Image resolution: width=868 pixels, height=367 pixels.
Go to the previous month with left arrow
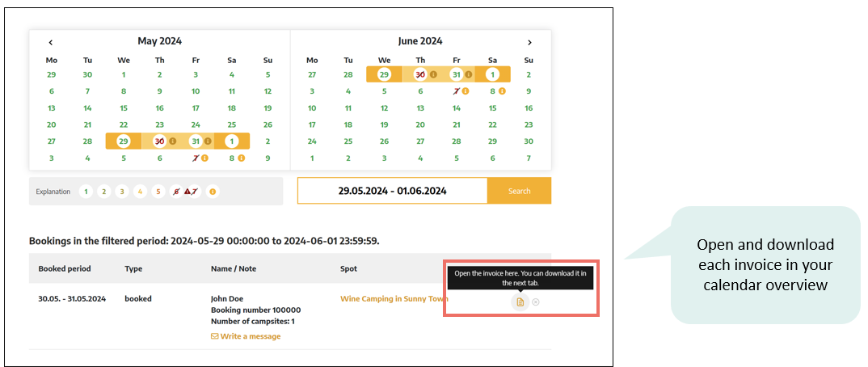(50, 42)
